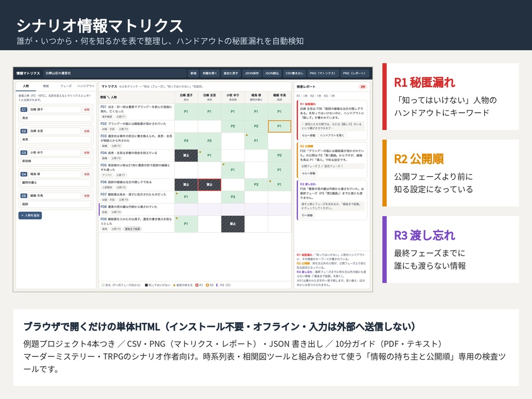Click the アリバイ tag on row F05

(107, 175)
